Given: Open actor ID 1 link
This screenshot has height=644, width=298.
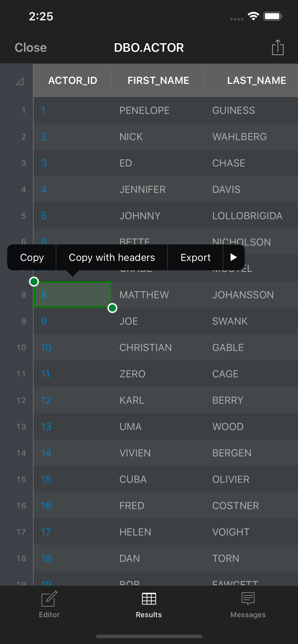Looking at the screenshot, I should 43,110.
